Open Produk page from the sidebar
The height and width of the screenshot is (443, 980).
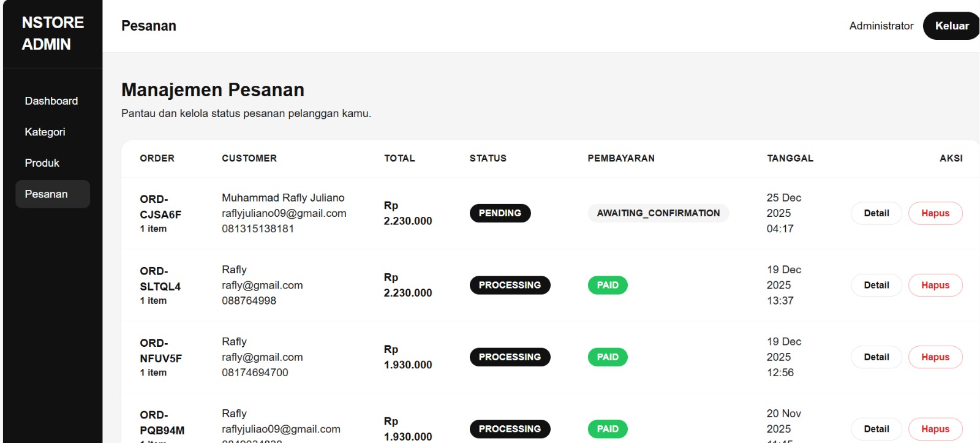click(42, 163)
